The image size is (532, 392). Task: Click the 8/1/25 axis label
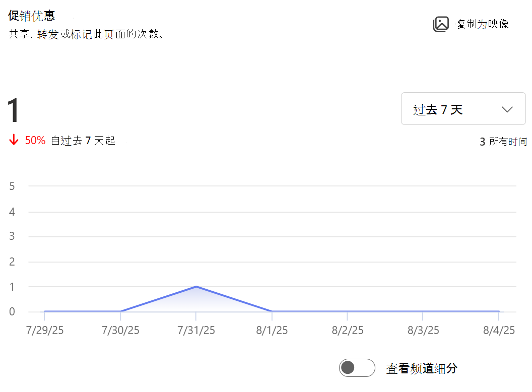point(272,330)
